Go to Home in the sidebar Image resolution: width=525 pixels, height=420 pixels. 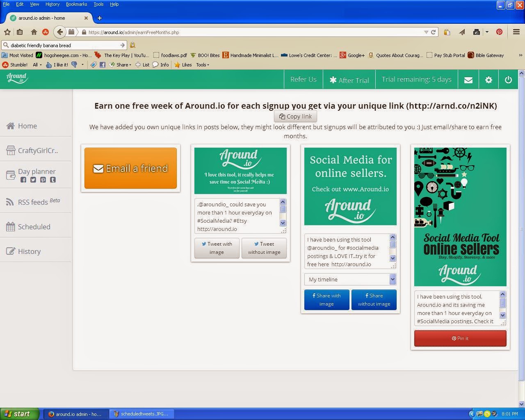click(x=27, y=126)
